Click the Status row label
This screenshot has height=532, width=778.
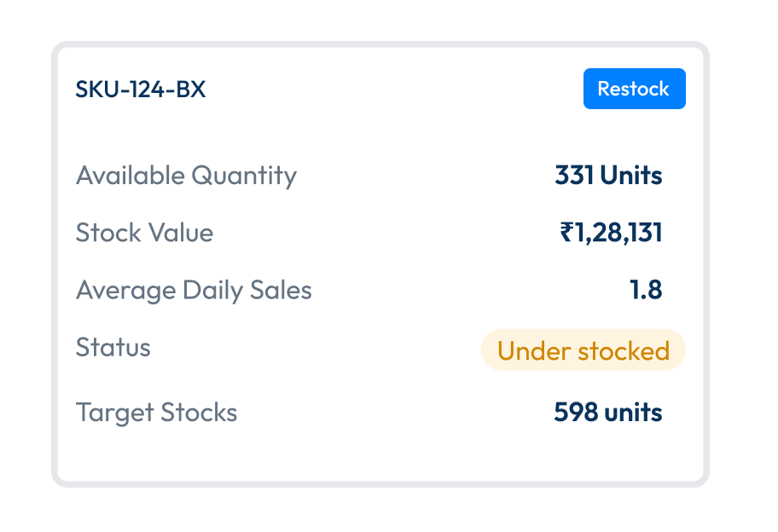(x=113, y=347)
